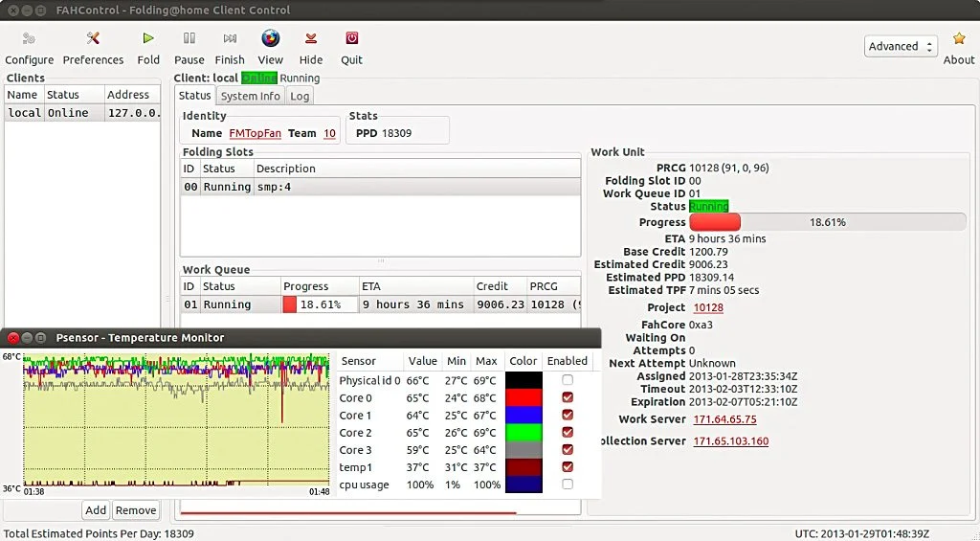Click the gray Core 3 color swatch

523,450
